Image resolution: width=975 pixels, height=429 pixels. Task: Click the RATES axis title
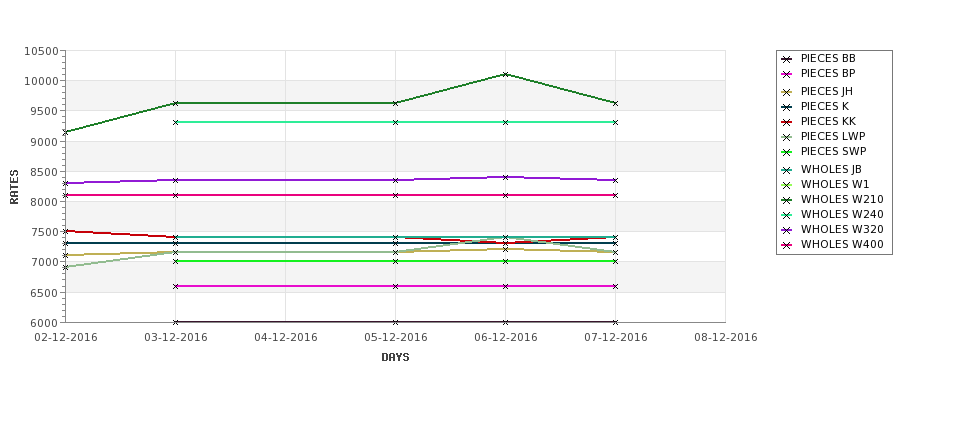click(x=15, y=186)
